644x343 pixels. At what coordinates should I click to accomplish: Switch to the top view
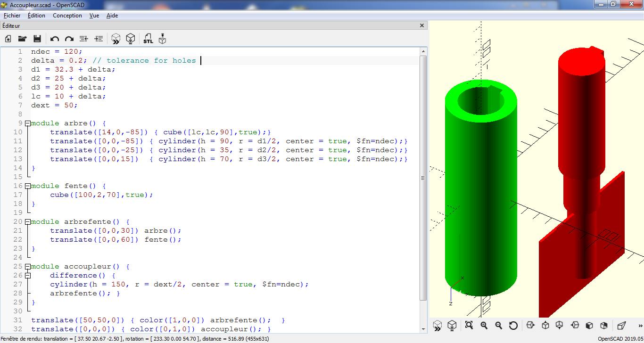pyautogui.click(x=545, y=325)
